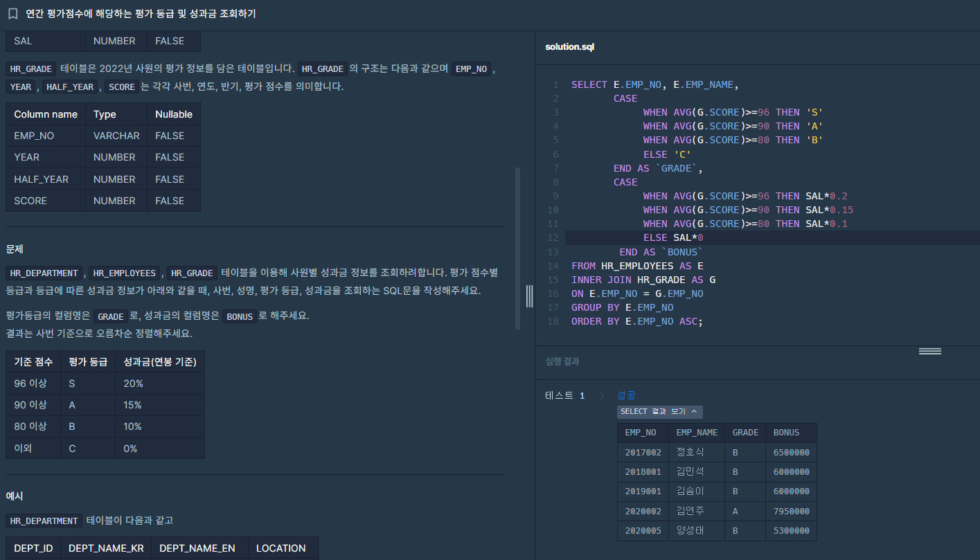This screenshot has width=980, height=560.
Task: Click code line ELSE SAL*0
Action: [673, 237]
